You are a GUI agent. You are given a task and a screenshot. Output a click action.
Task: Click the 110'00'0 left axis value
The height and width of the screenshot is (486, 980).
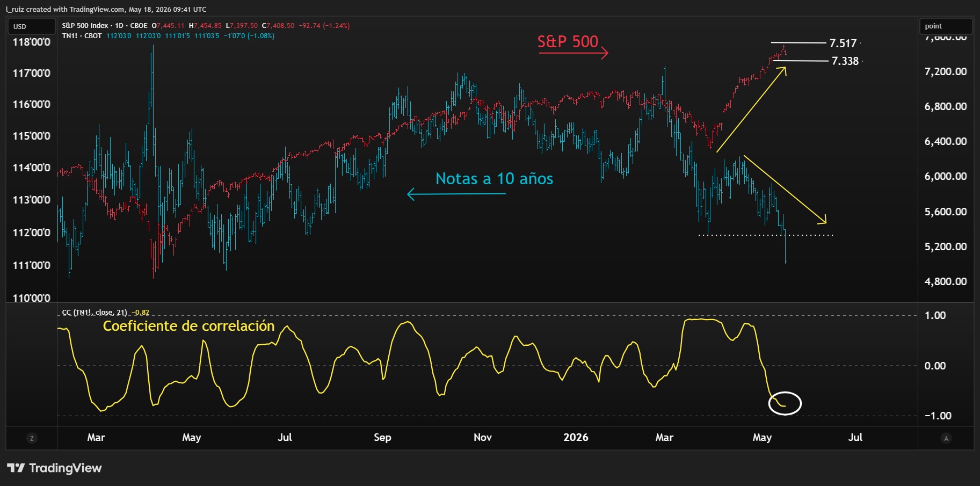point(32,298)
